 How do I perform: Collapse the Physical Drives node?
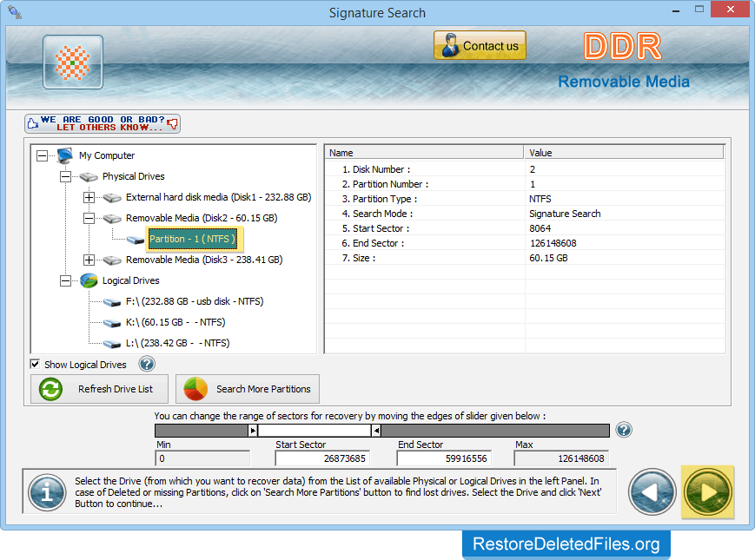[x=65, y=176]
